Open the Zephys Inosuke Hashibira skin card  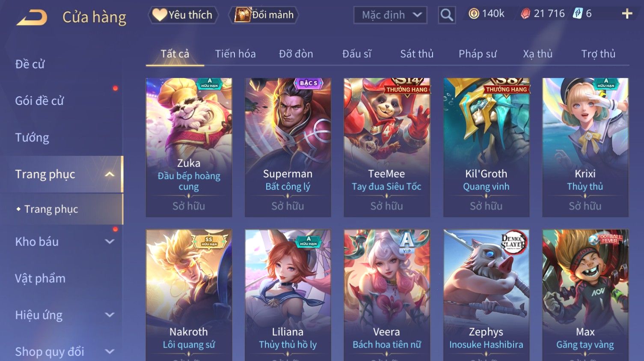pyautogui.click(x=486, y=295)
